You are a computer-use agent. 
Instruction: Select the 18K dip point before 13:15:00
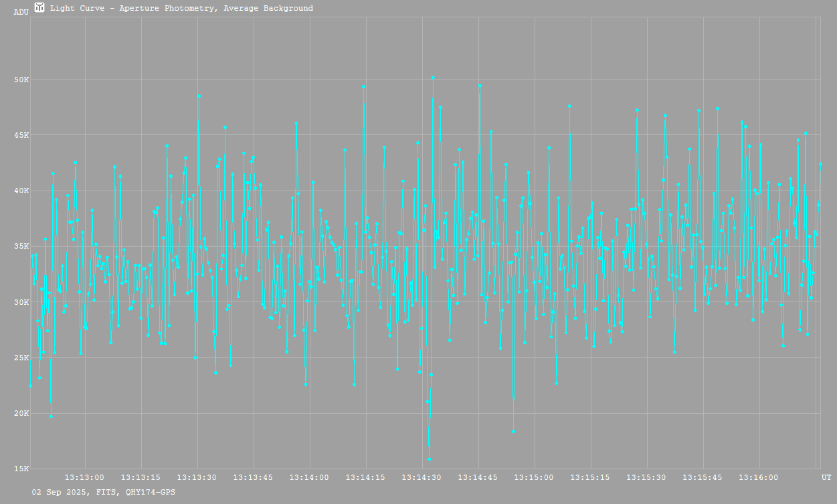click(x=513, y=431)
